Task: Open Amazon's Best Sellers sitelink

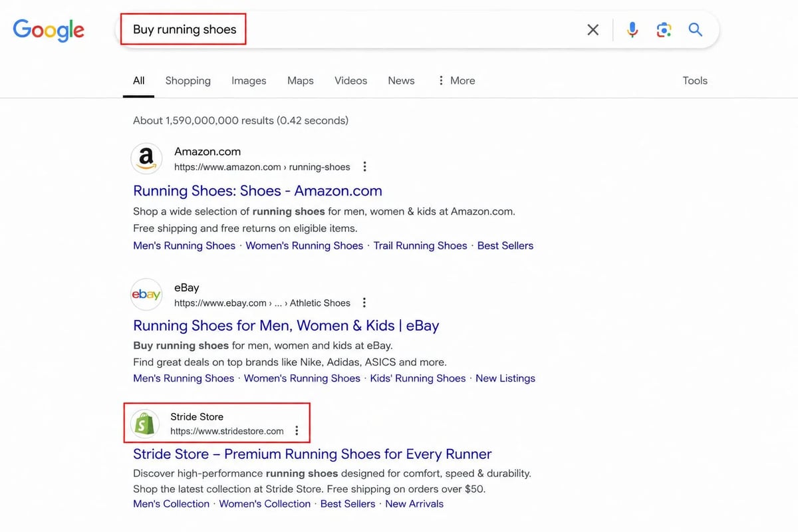Action: [x=505, y=245]
